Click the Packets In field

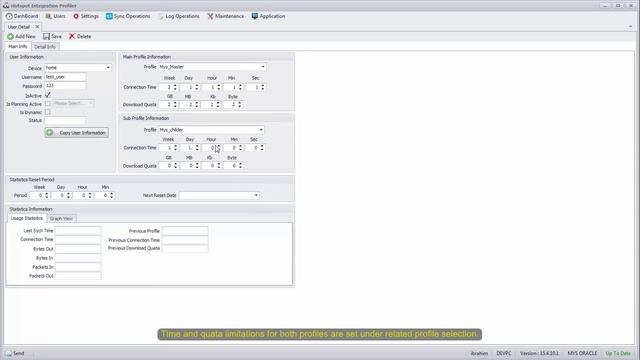(78, 267)
